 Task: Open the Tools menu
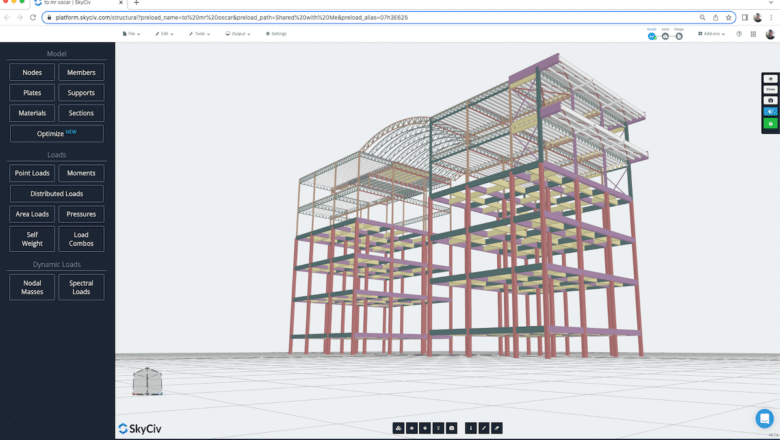click(x=199, y=34)
